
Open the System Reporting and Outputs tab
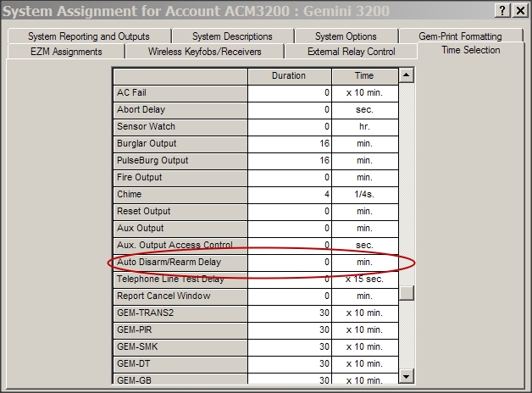click(x=88, y=36)
